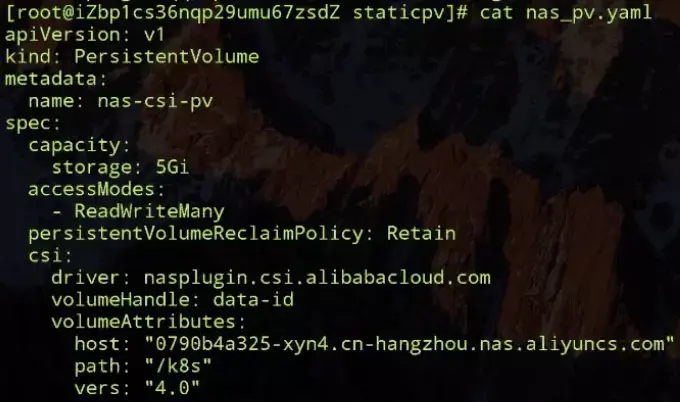The height and width of the screenshot is (402, 680).
Task: Click the vers value "4.0"
Action: tap(172, 388)
